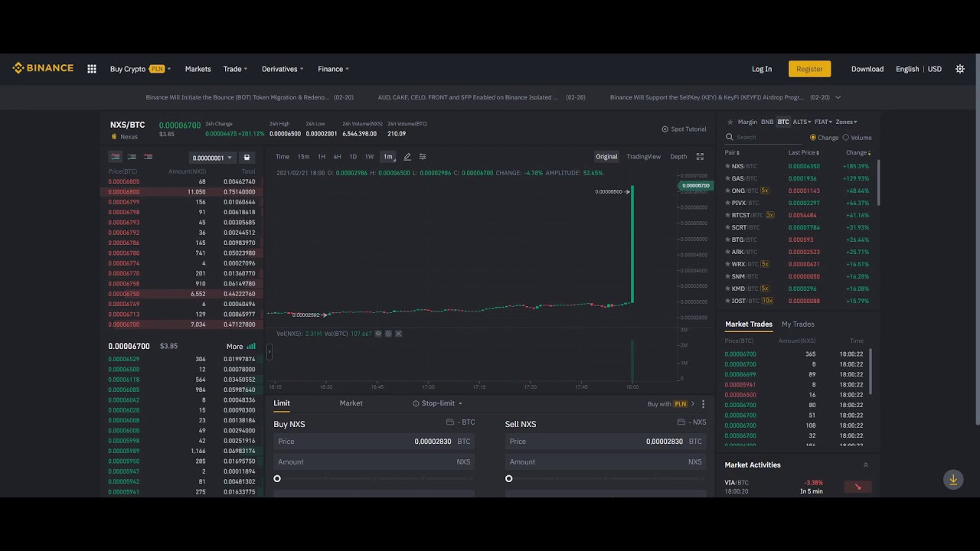The height and width of the screenshot is (551, 980).
Task: Open the Spot Tutorial icon link
Action: (x=665, y=129)
